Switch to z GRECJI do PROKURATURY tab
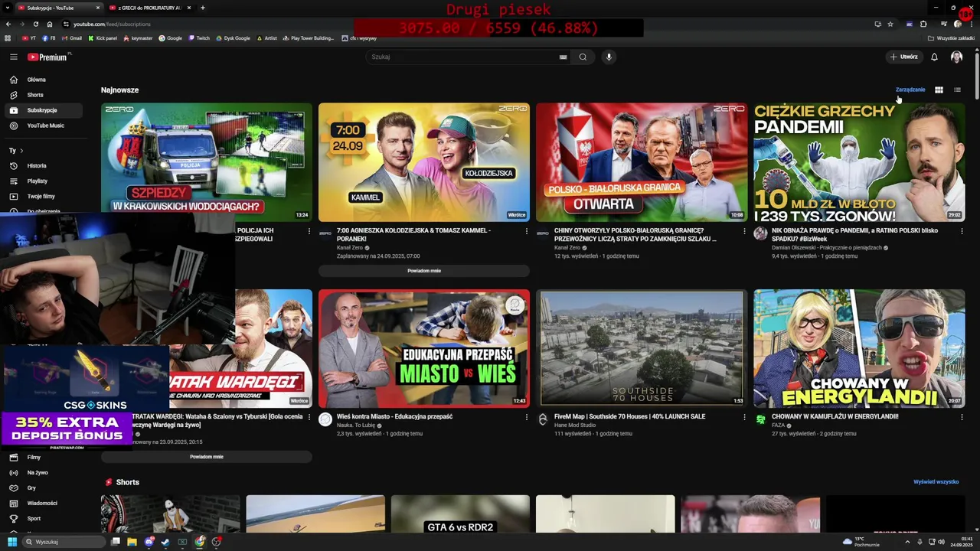 coord(150,8)
